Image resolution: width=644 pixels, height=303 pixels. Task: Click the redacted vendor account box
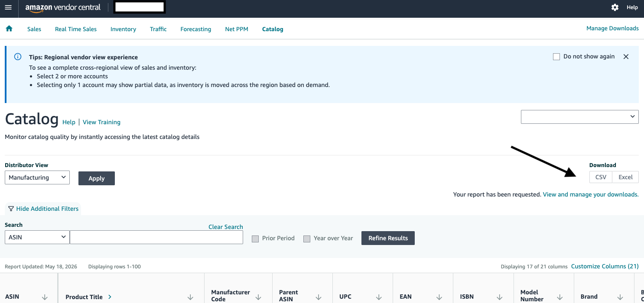140,7
